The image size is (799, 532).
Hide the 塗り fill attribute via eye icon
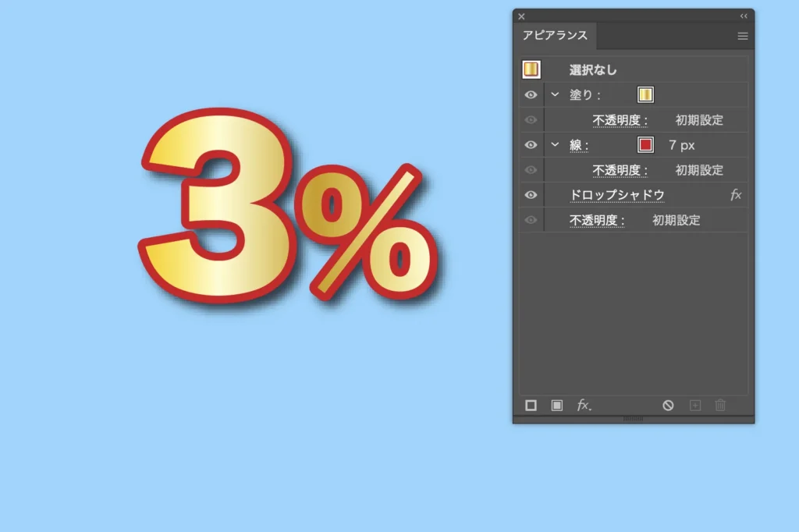[531, 95]
